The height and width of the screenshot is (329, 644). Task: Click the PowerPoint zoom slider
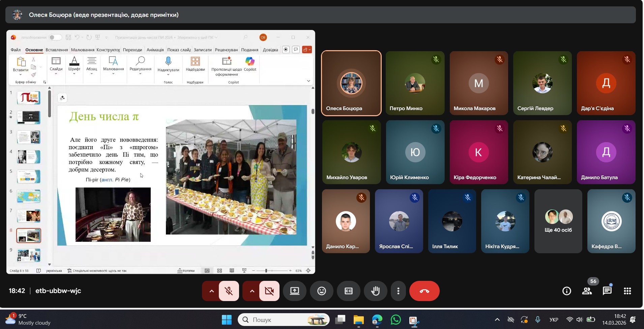pos(266,271)
